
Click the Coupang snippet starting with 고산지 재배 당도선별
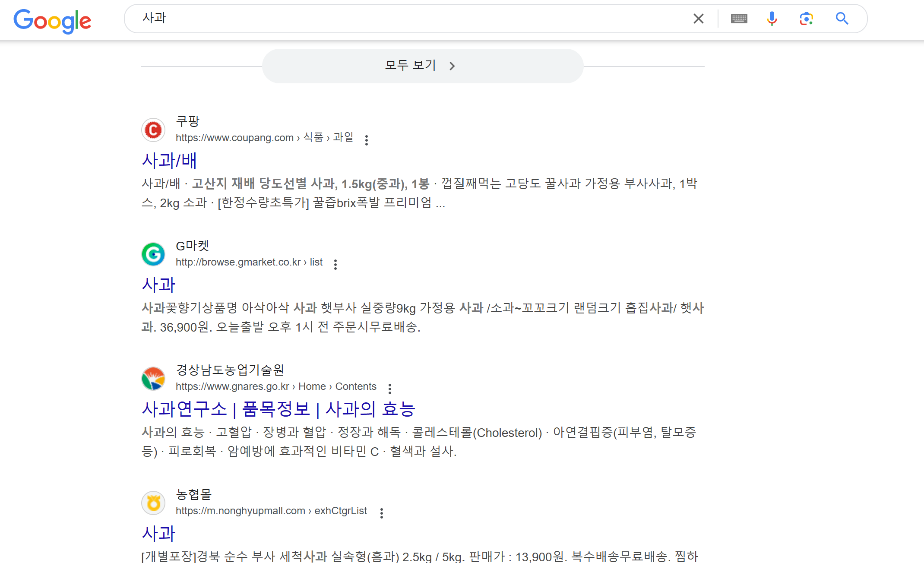click(x=419, y=193)
